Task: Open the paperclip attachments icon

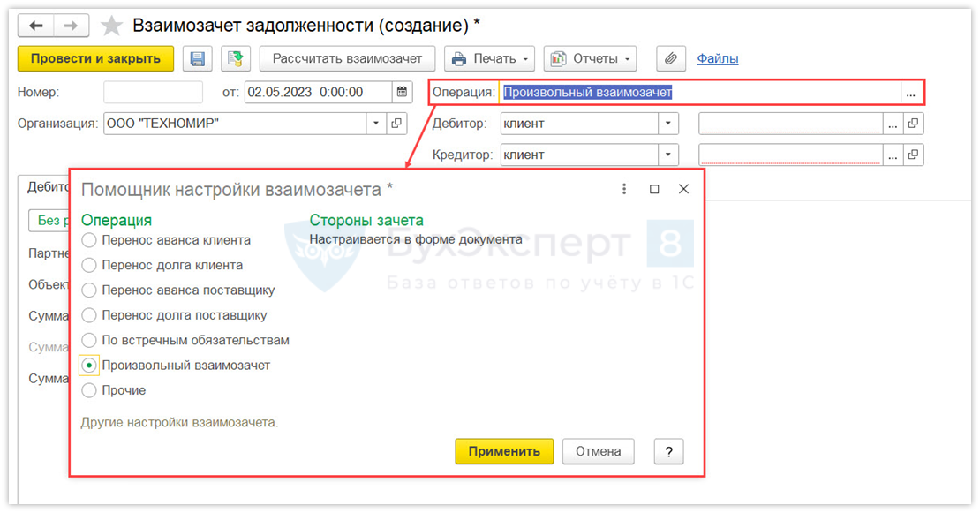Action: (671, 59)
